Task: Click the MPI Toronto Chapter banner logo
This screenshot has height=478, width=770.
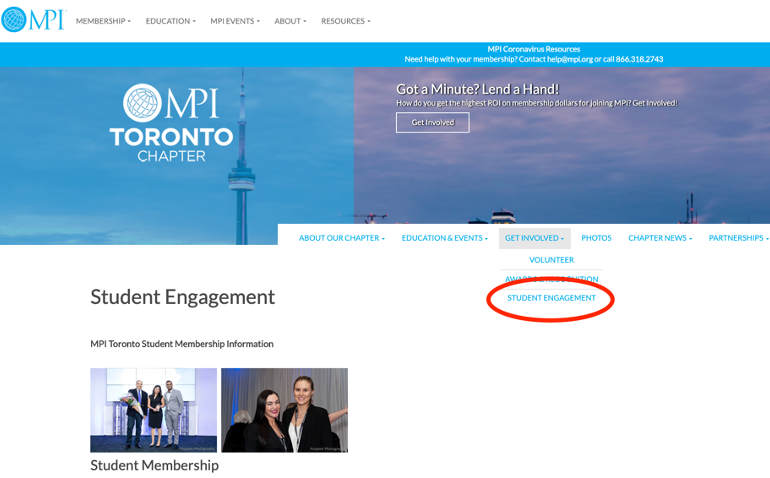Action: (x=171, y=123)
